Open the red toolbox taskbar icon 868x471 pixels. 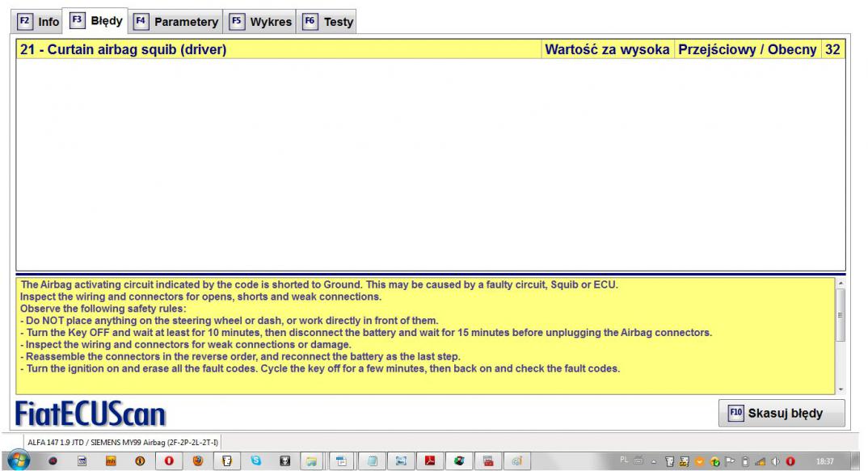[488, 460]
